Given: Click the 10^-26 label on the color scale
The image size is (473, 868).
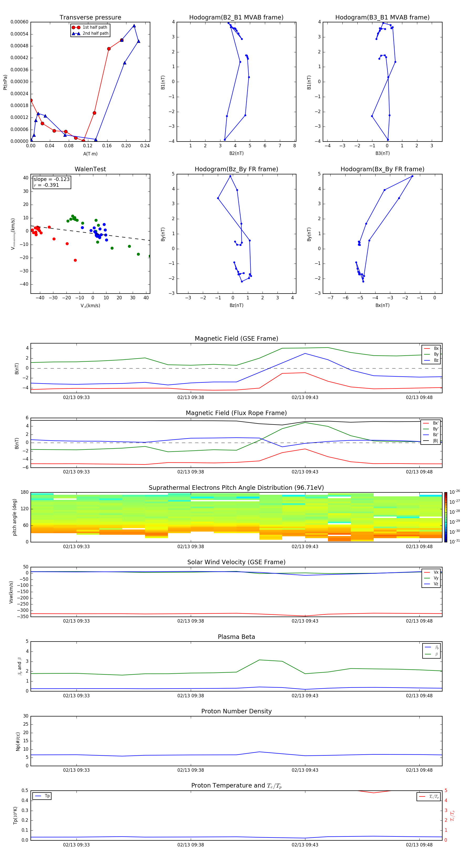Looking at the screenshot, I should coord(455,492).
